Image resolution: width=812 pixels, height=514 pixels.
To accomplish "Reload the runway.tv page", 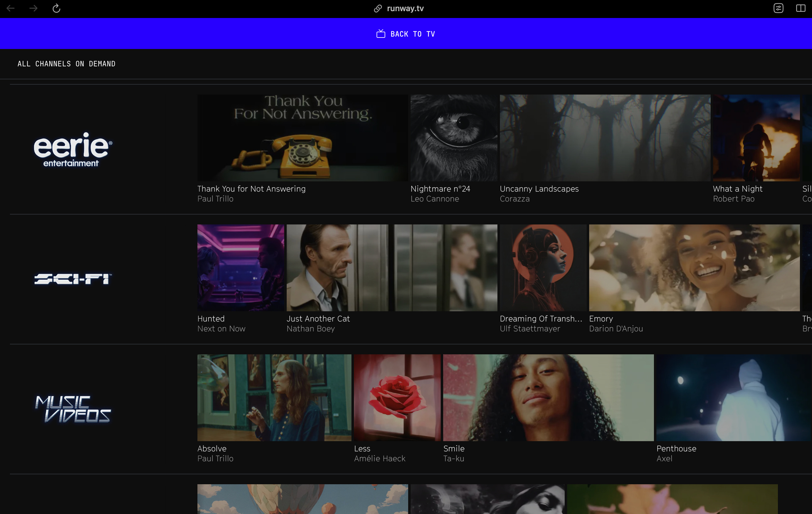I will (x=56, y=8).
